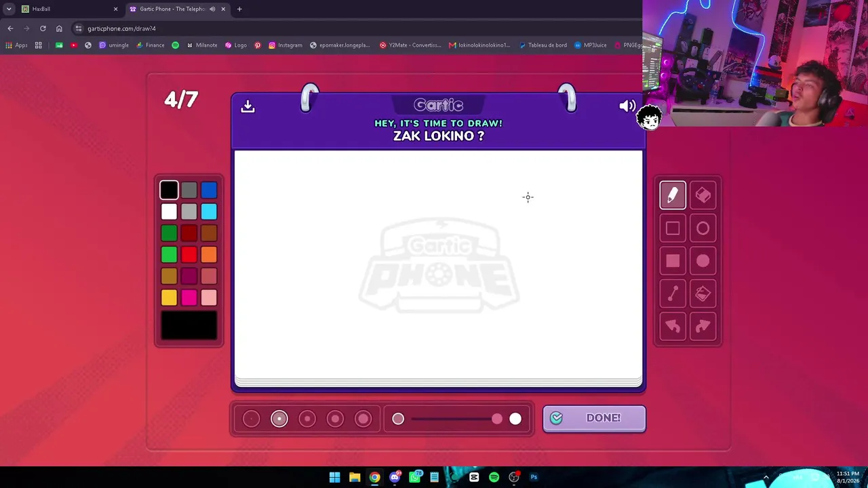
Task: Download the drawing with the save icon
Action: tap(248, 106)
